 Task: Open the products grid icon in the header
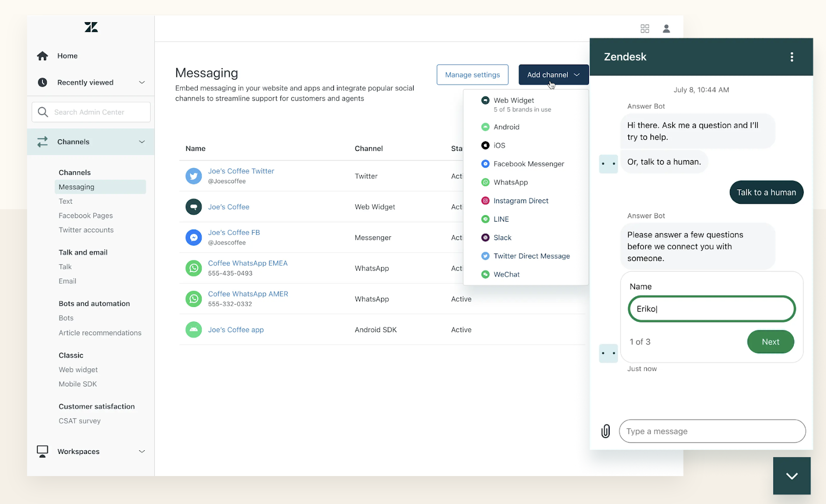click(x=645, y=28)
